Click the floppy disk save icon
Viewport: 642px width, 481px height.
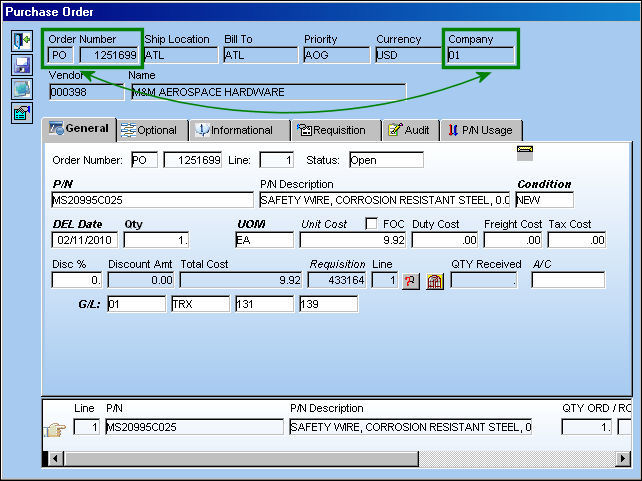point(22,65)
